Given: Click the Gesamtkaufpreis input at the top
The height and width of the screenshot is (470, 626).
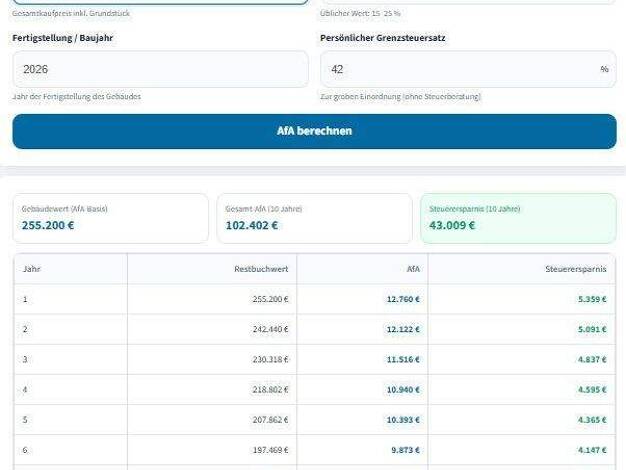Looking at the screenshot, I should 160,2.
